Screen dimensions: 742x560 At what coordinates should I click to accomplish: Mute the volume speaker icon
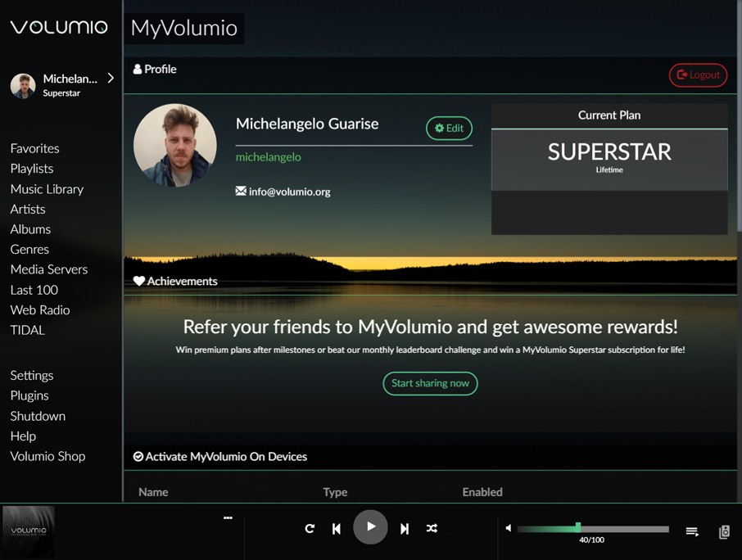(509, 529)
